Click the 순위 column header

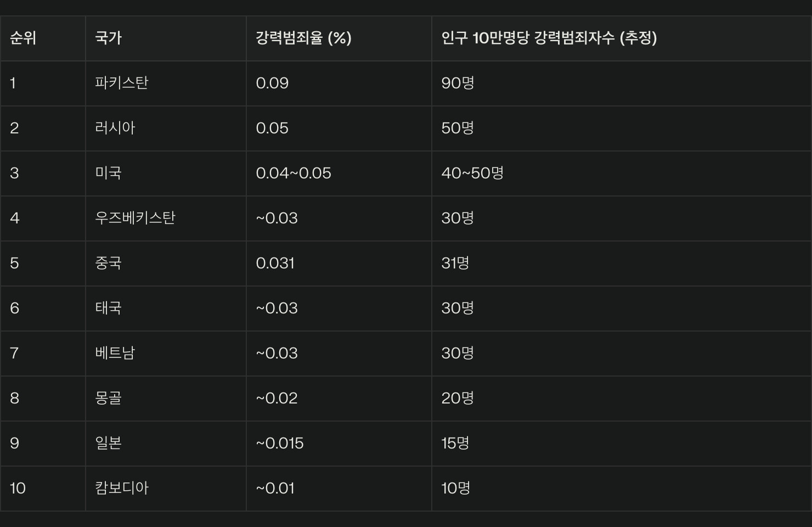(23, 38)
